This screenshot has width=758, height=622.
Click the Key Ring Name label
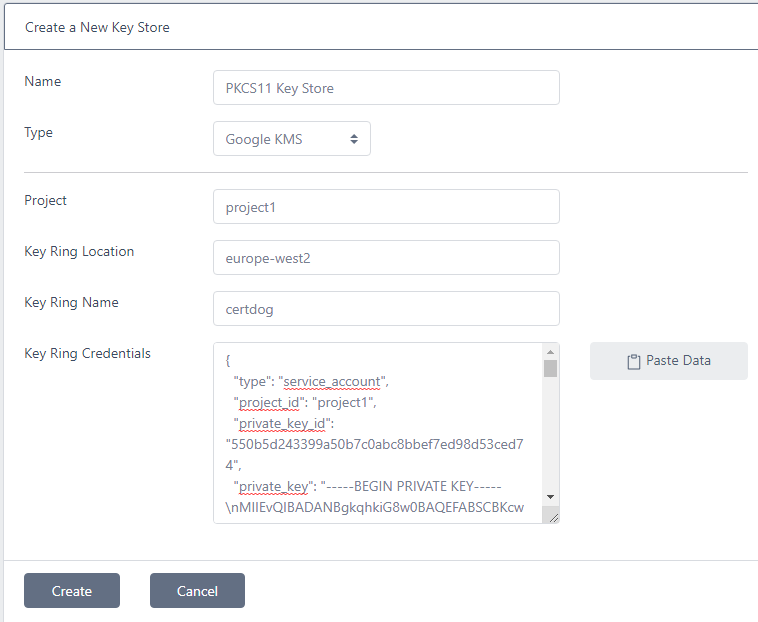(x=72, y=302)
